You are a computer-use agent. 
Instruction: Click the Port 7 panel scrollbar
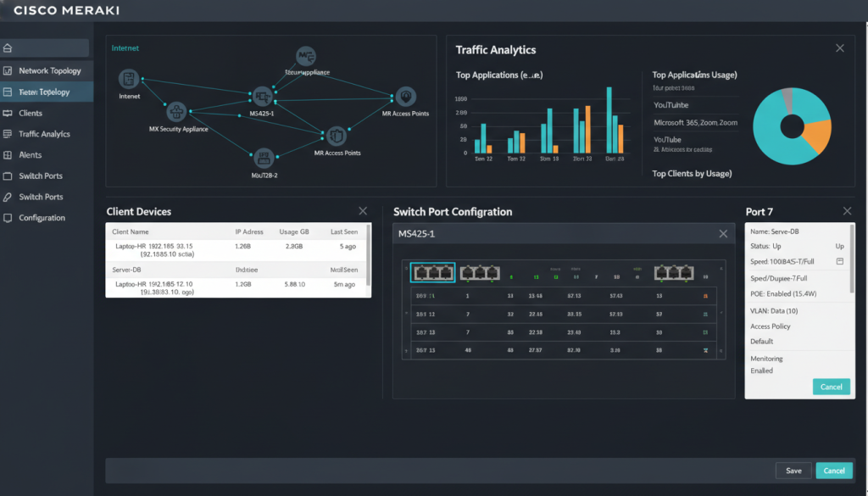click(x=853, y=259)
